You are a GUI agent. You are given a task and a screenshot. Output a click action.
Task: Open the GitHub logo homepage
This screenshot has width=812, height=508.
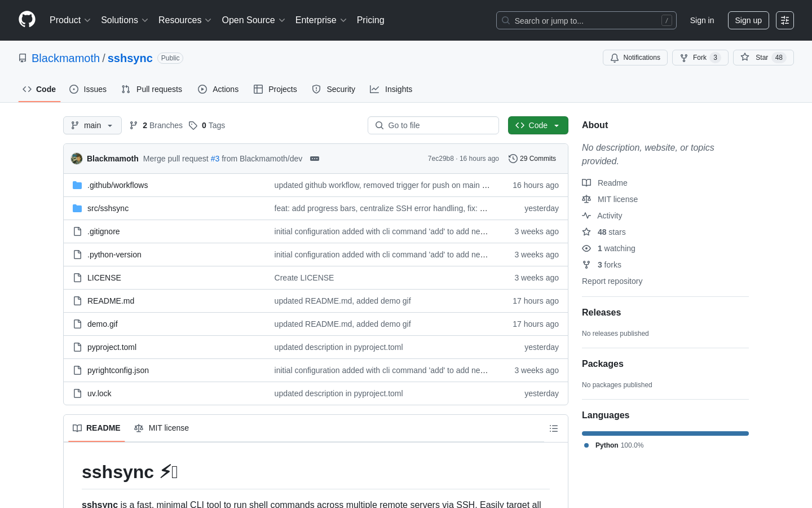tap(27, 20)
